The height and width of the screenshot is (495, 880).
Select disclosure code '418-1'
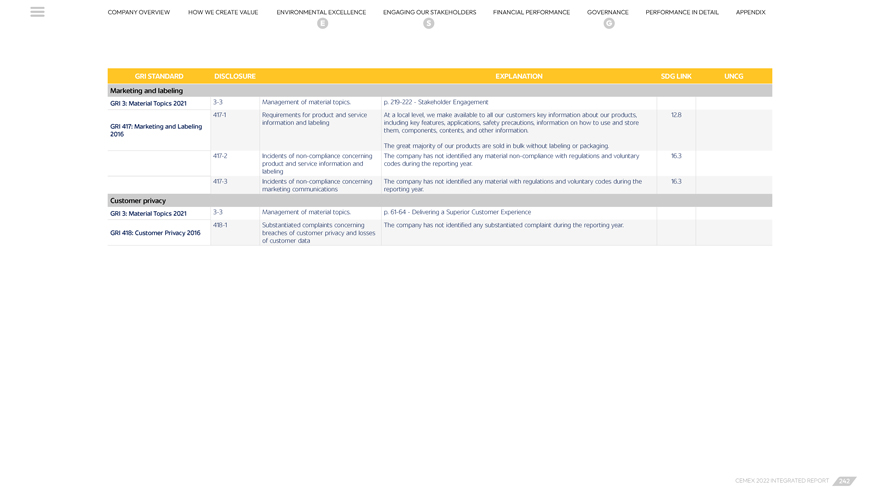(x=220, y=224)
